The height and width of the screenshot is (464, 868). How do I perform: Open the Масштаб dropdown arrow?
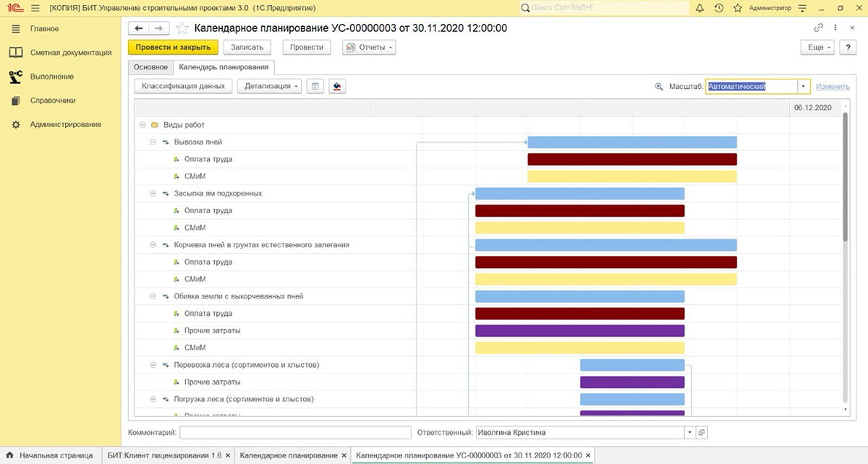tap(803, 86)
